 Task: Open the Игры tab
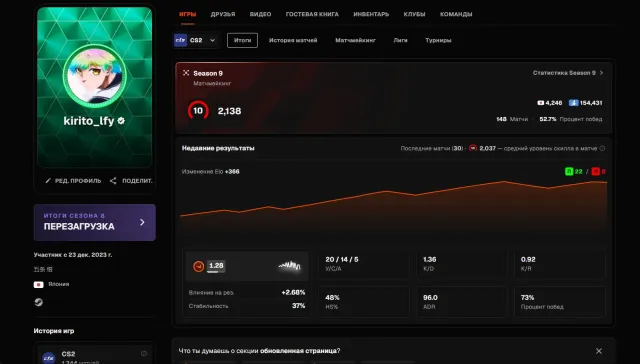(x=187, y=14)
